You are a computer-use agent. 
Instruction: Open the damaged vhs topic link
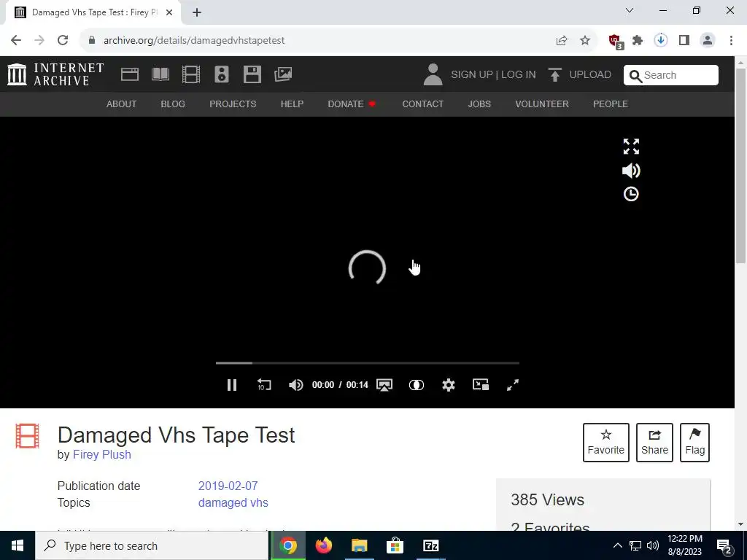(x=233, y=503)
